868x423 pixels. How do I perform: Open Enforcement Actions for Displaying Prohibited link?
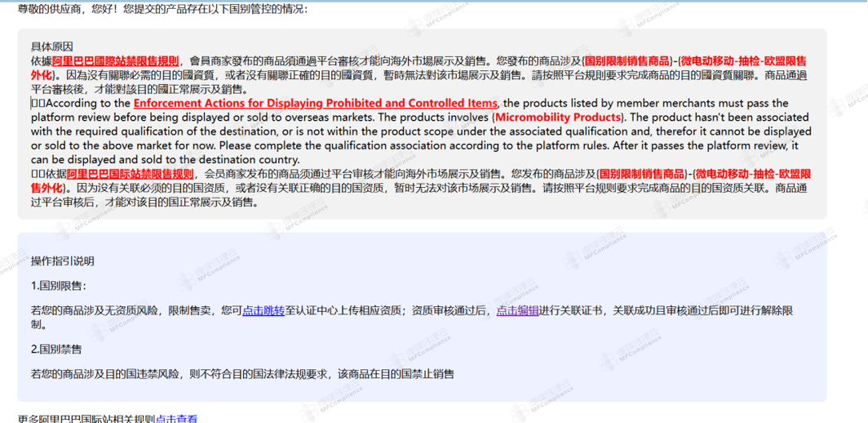pyautogui.click(x=316, y=103)
